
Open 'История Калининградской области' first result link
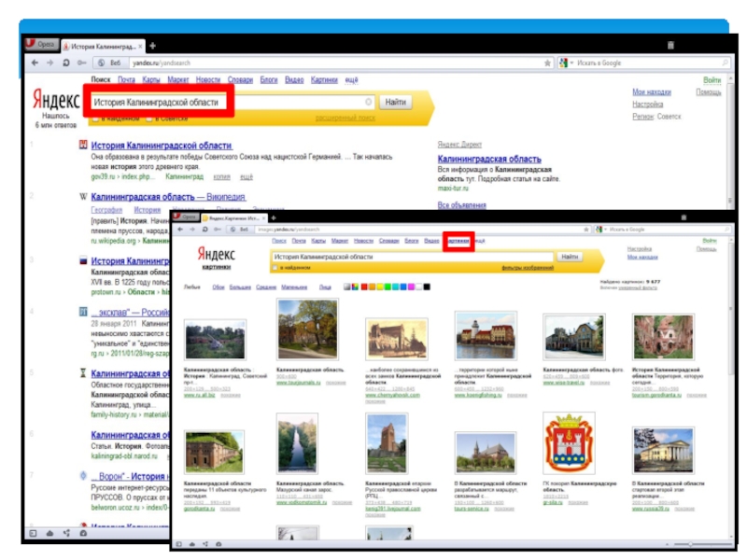[162, 146]
